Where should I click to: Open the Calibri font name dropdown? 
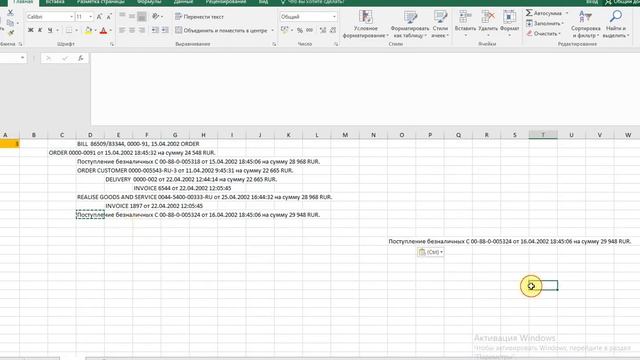pyautogui.click(x=71, y=17)
